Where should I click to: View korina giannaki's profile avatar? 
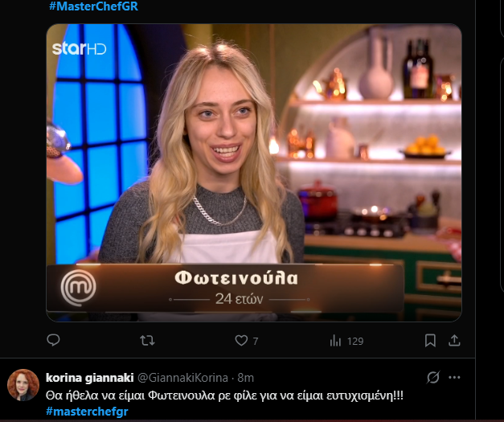tap(23, 385)
